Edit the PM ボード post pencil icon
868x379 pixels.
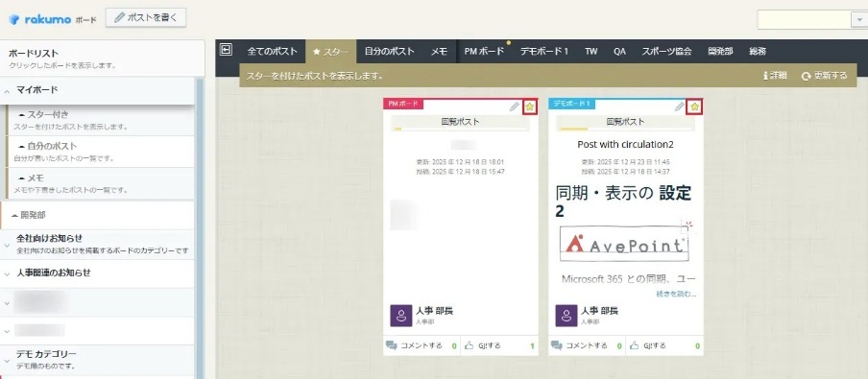(x=515, y=107)
